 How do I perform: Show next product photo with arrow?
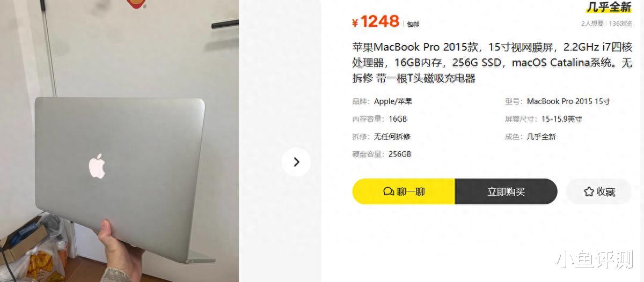tap(296, 162)
